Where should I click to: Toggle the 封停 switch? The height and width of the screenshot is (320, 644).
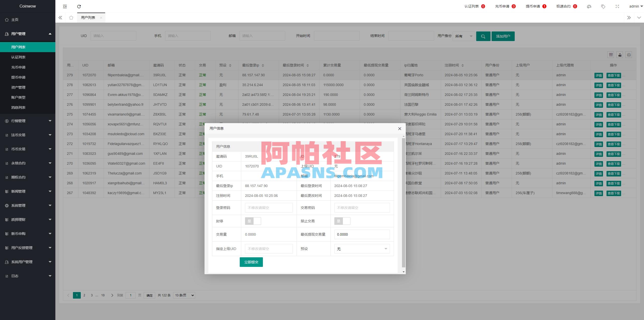(253, 221)
